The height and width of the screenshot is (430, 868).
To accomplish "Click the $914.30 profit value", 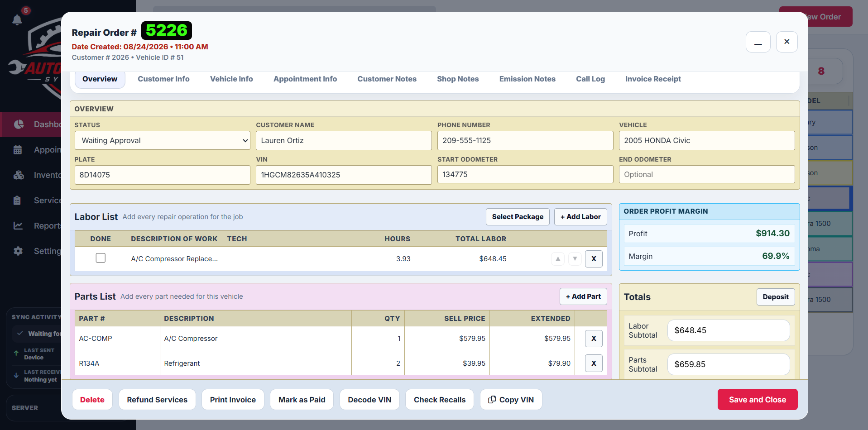I will (x=772, y=233).
